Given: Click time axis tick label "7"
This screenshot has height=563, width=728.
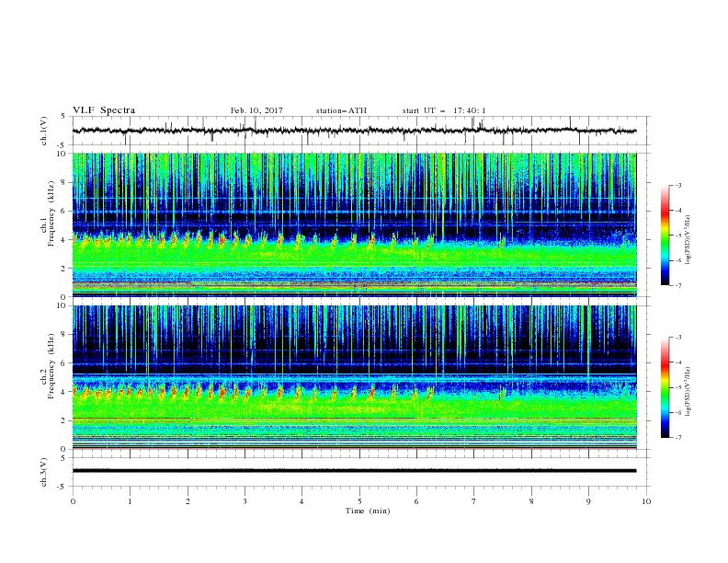Looking at the screenshot, I should click(473, 501).
